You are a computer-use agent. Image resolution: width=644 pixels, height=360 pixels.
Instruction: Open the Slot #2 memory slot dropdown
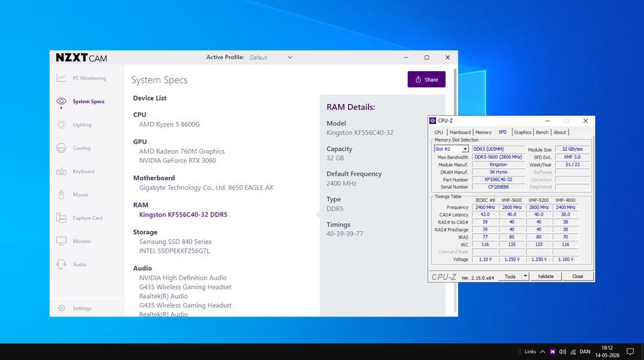pos(451,149)
